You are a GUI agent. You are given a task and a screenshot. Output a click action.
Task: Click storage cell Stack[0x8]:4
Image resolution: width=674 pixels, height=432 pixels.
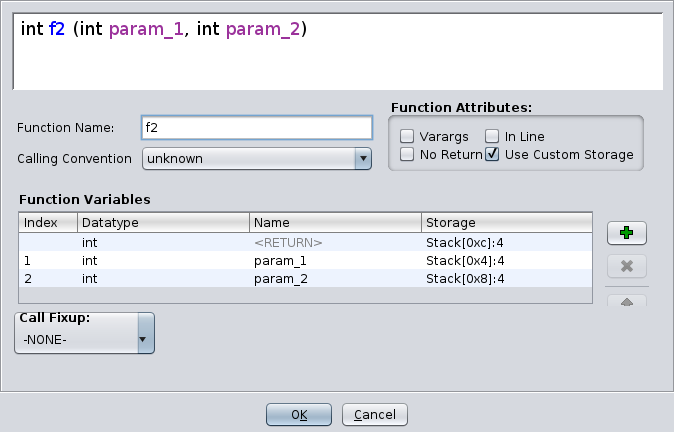coord(507,279)
